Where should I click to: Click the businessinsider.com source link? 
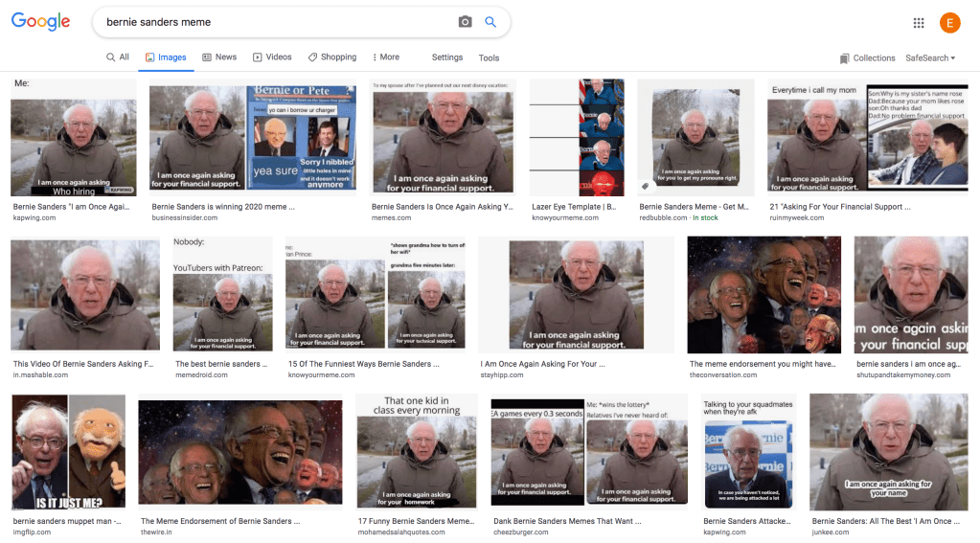click(182, 218)
